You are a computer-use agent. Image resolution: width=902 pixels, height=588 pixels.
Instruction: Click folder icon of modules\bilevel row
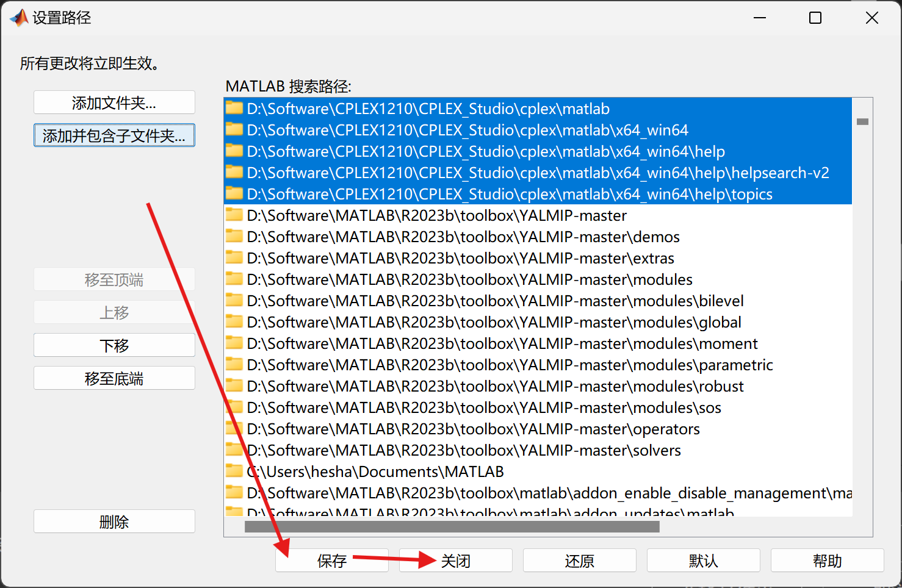point(234,301)
